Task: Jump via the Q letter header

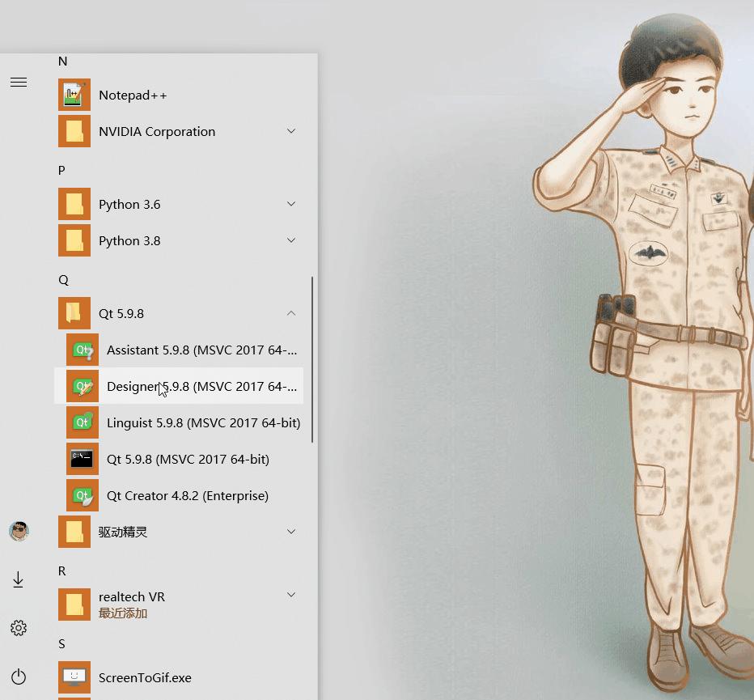Action: (x=63, y=281)
